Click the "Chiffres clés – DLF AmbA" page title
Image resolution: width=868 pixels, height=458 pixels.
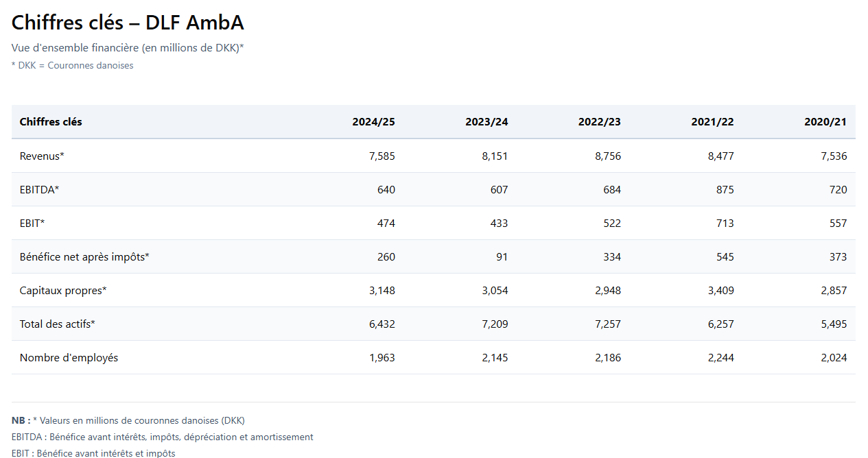point(128,23)
